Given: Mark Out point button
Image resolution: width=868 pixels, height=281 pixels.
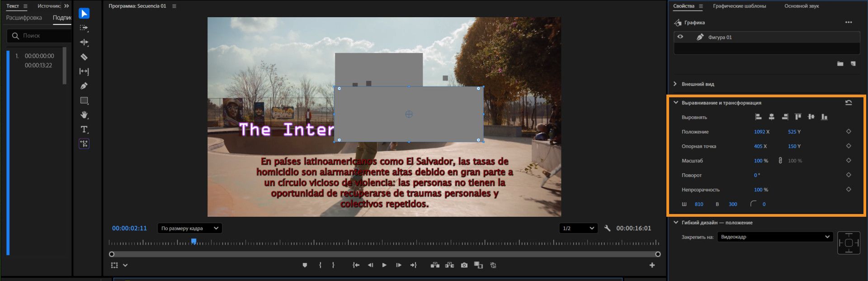Looking at the screenshot, I should point(333,265).
